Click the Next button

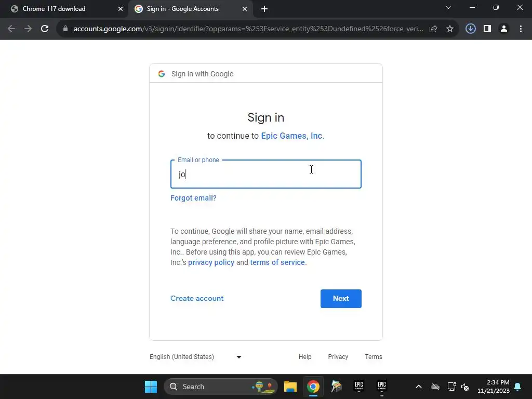pos(341,299)
